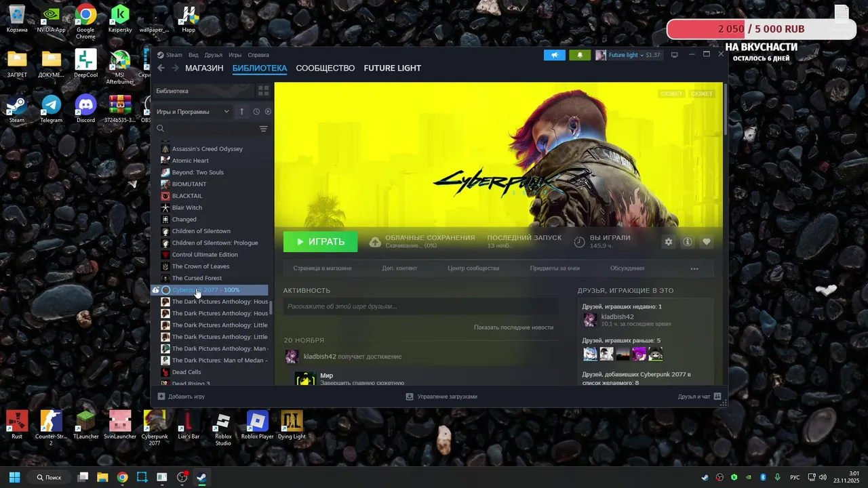Image resolution: width=868 pixels, height=488 pixels.
Task: Open the Справка menu
Action: (258, 55)
